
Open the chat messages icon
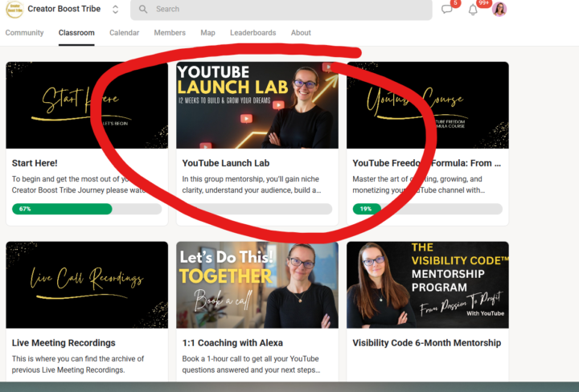point(447,9)
